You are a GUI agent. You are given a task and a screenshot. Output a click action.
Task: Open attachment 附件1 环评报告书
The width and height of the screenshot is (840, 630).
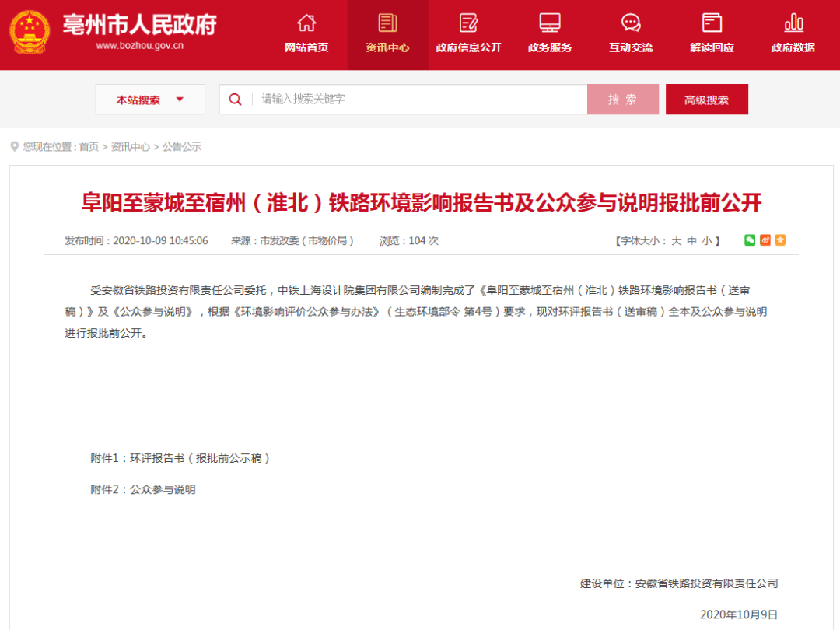pos(180,458)
